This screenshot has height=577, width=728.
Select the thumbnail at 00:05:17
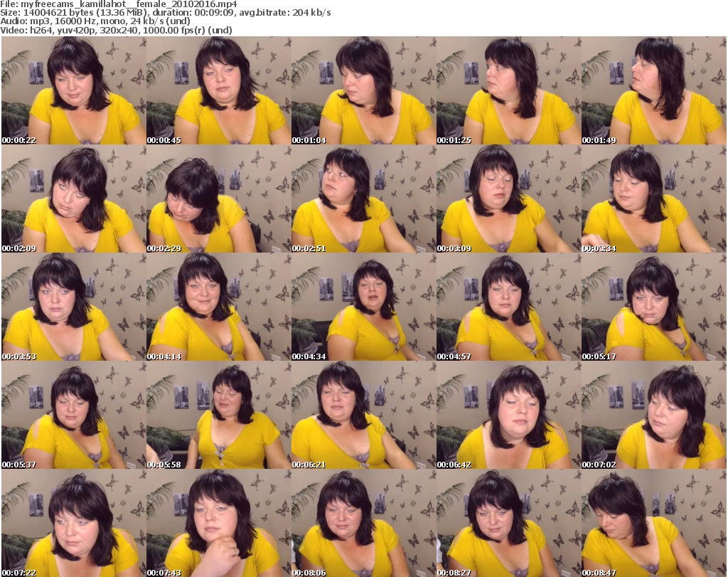tap(654, 307)
